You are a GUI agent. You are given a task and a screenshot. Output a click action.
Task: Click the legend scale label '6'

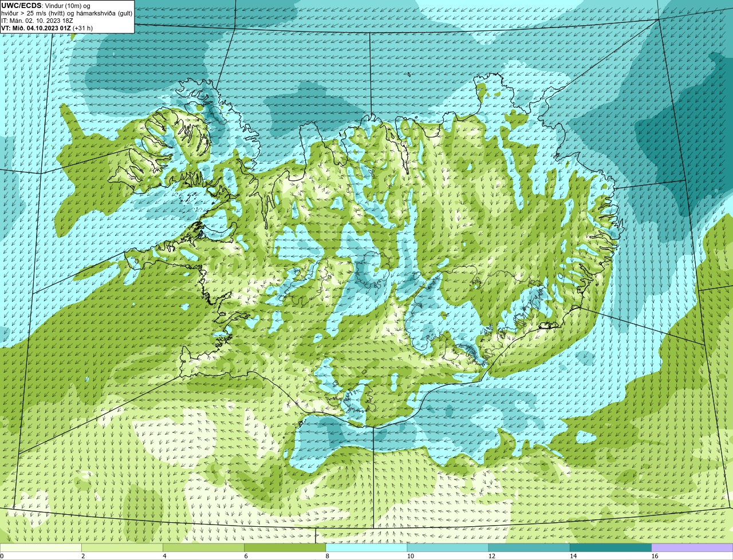coord(246,556)
